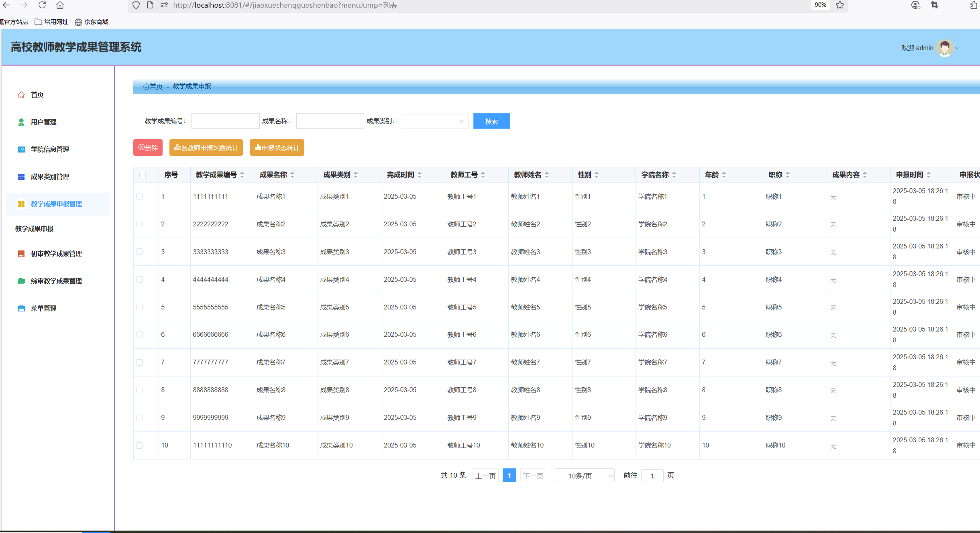The image size is (980, 533).
Task: Check the checkbox for row 1
Action: 139,196
